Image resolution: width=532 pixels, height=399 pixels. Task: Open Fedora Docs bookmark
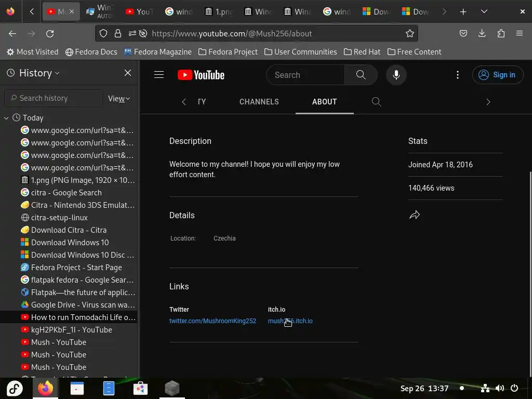coord(91,52)
